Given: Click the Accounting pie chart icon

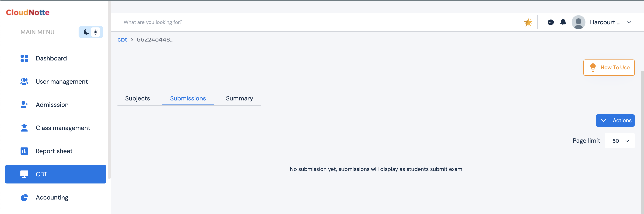Looking at the screenshot, I should (24, 197).
